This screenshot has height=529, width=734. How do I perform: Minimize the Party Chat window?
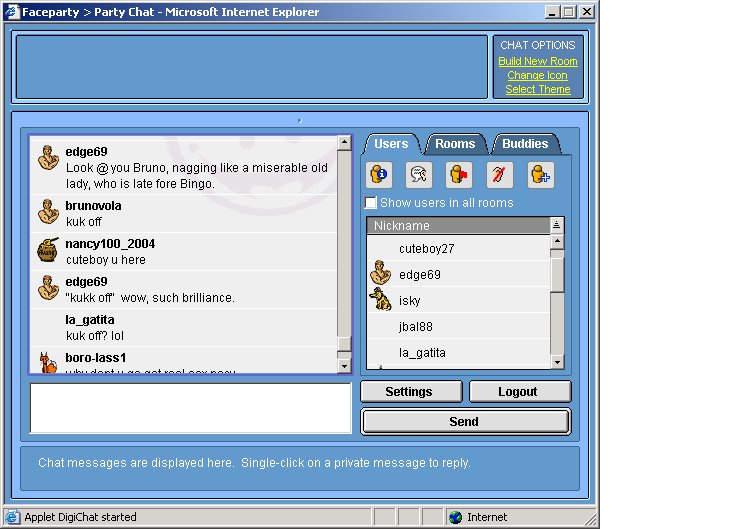point(552,12)
